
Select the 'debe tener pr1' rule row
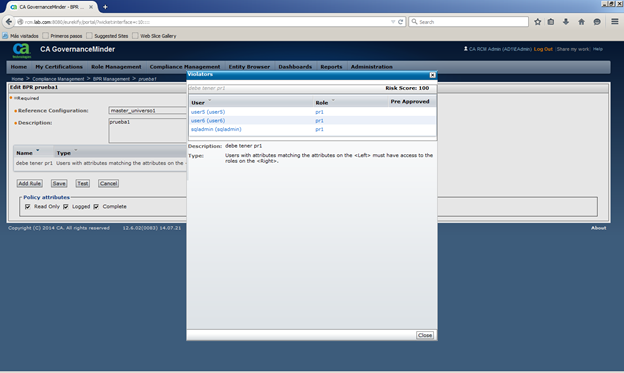coord(100,163)
